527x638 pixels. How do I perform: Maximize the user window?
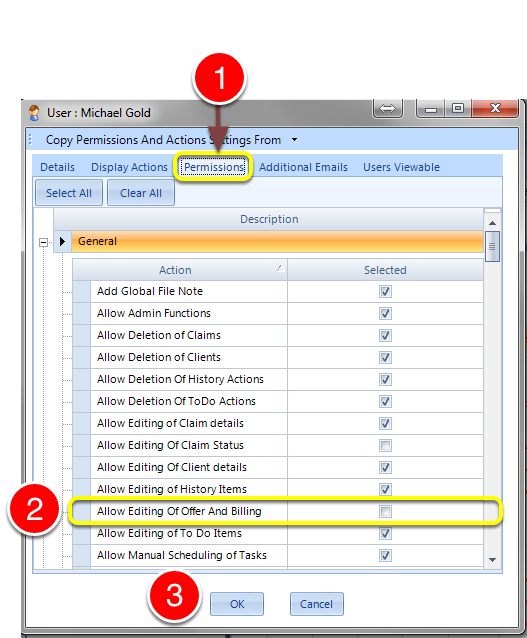click(x=458, y=108)
